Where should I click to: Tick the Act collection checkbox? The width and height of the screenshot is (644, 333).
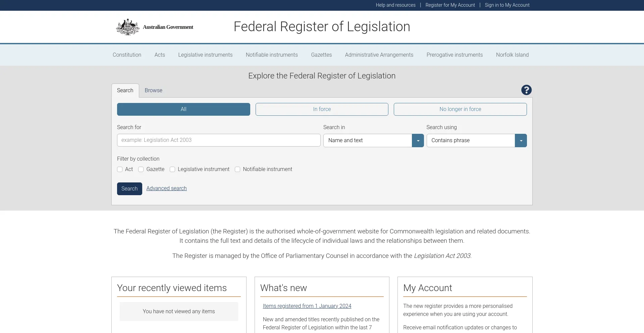[120, 169]
